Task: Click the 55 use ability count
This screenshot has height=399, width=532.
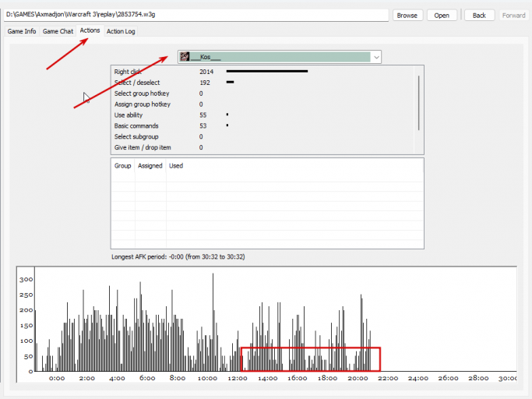Action: (x=203, y=115)
